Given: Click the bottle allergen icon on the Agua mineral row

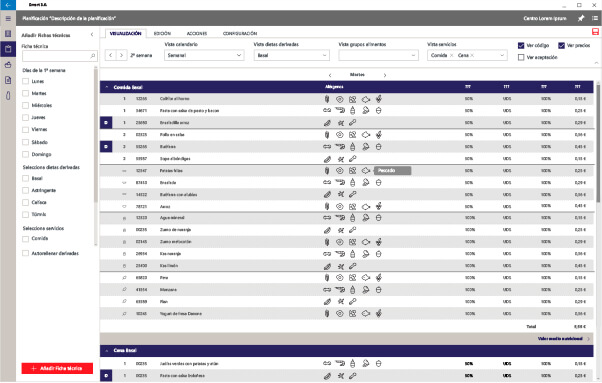Looking at the screenshot, I should [352, 218].
